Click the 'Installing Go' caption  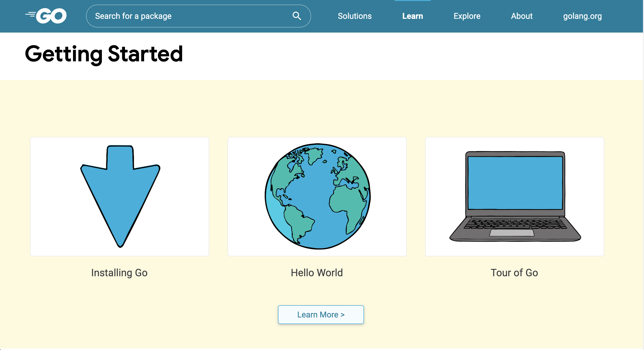tap(119, 273)
